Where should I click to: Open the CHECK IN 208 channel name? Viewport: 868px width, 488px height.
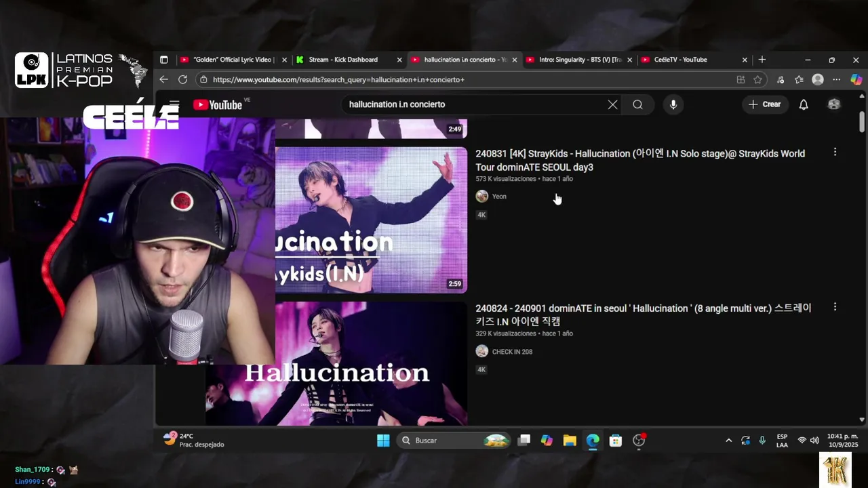click(x=512, y=352)
